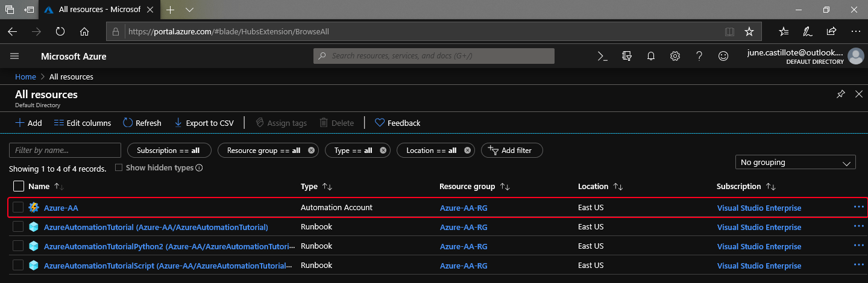The image size is (868, 283).
Task: Open portal settings gear icon
Action: (x=675, y=56)
